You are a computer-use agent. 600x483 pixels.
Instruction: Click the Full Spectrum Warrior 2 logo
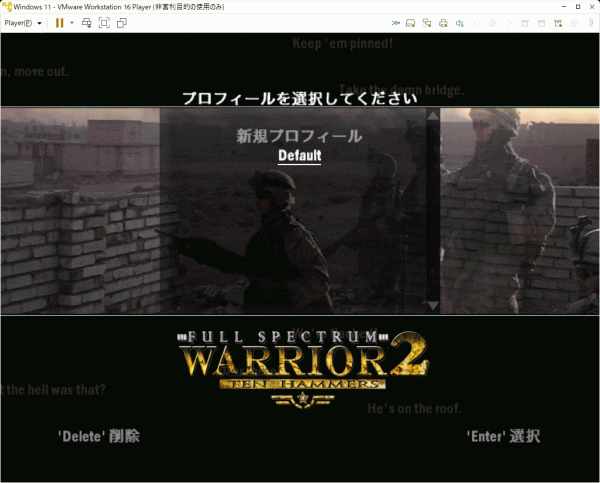pyautogui.click(x=302, y=368)
